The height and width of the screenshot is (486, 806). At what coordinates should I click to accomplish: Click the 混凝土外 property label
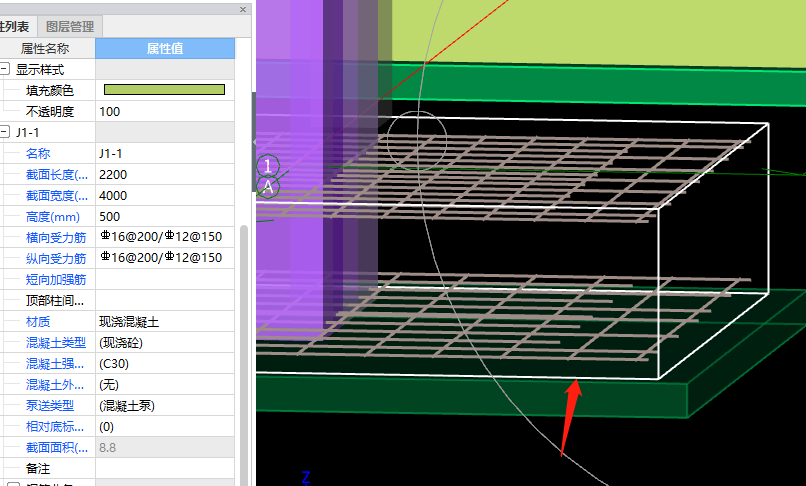click(x=55, y=385)
